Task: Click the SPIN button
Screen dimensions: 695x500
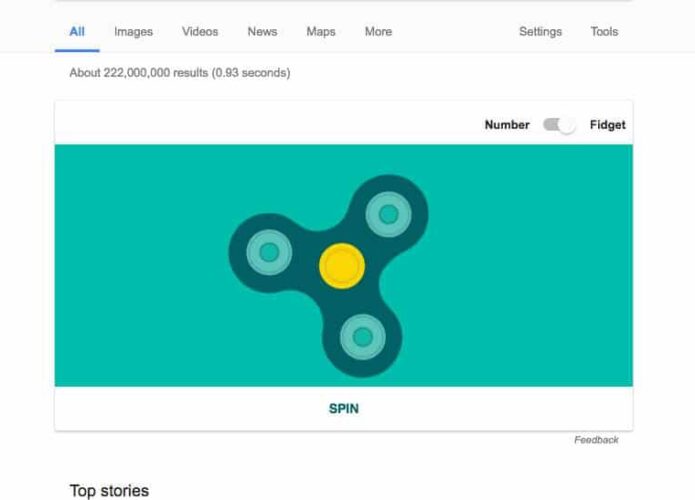Action: [x=344, y=408]
